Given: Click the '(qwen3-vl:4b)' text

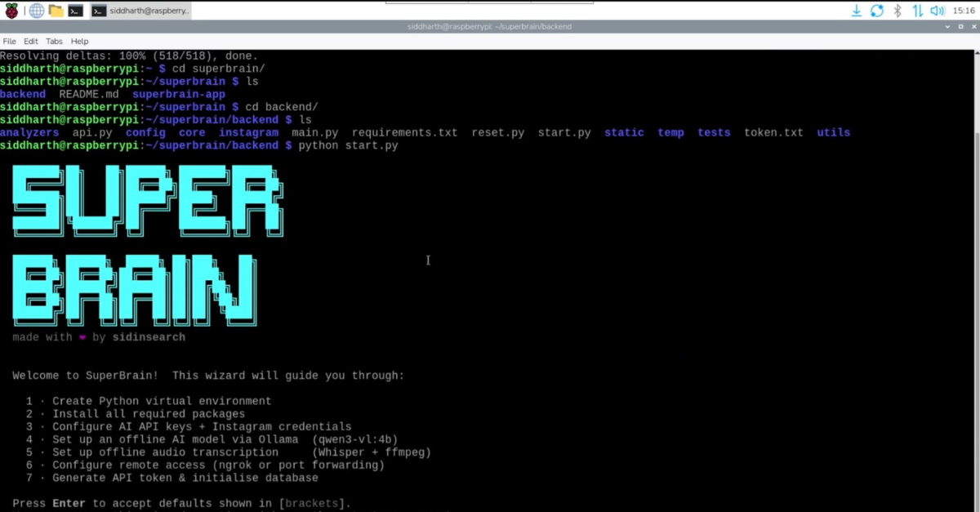Looking at the screenshot, I should click(355, 439).
